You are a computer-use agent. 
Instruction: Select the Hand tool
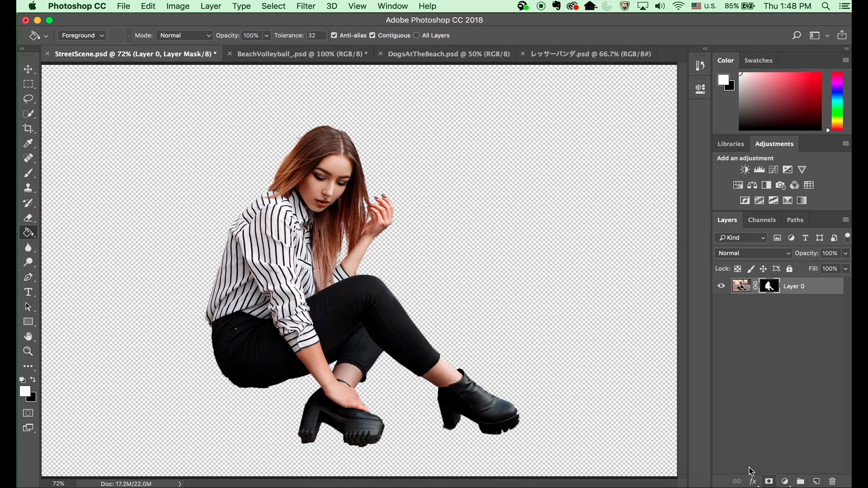click(x=28, y=337)
